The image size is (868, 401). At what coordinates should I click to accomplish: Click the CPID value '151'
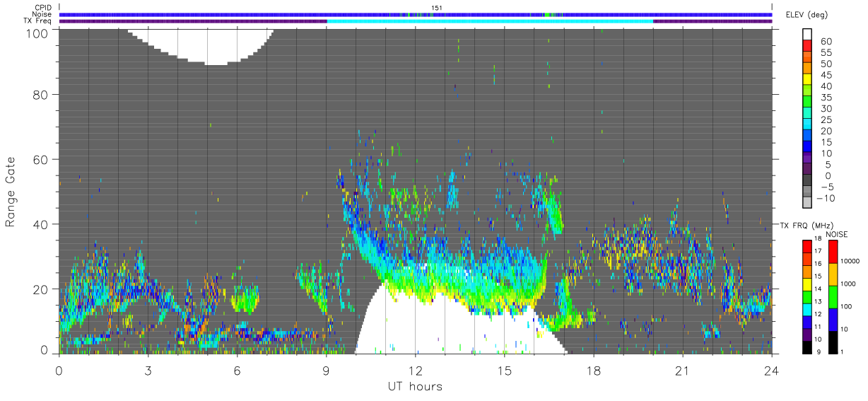[x=437, y=8]
